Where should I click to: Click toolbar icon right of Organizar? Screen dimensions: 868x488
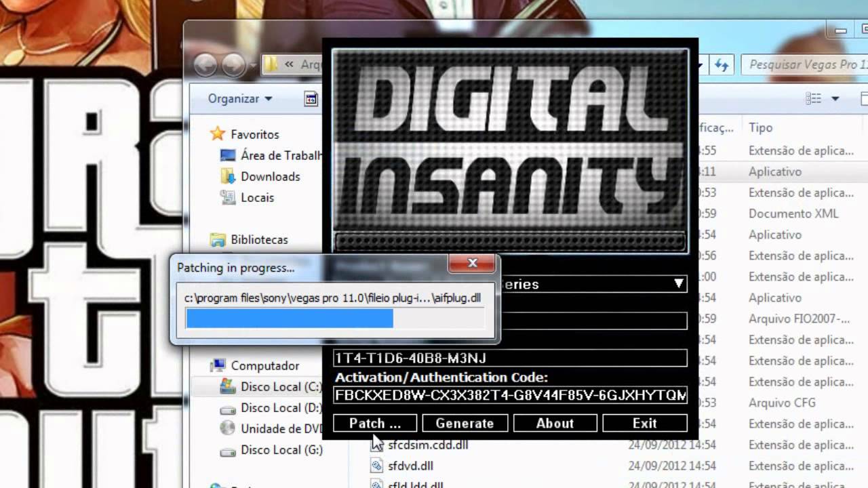[311, 98]
